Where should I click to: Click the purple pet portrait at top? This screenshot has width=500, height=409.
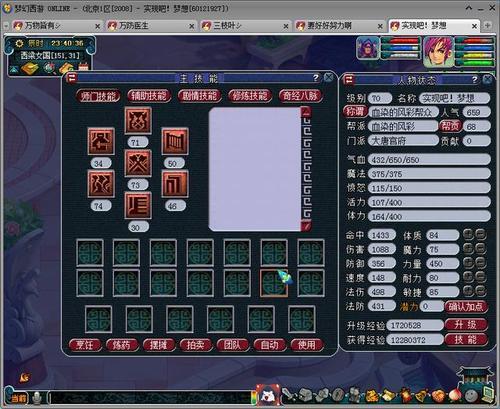click(x=368, y=48)
